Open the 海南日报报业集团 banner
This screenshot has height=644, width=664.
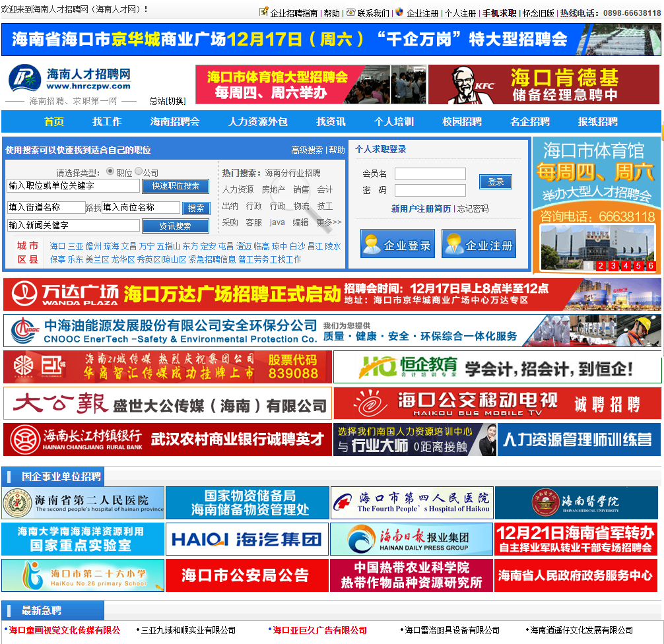point(412,539)
